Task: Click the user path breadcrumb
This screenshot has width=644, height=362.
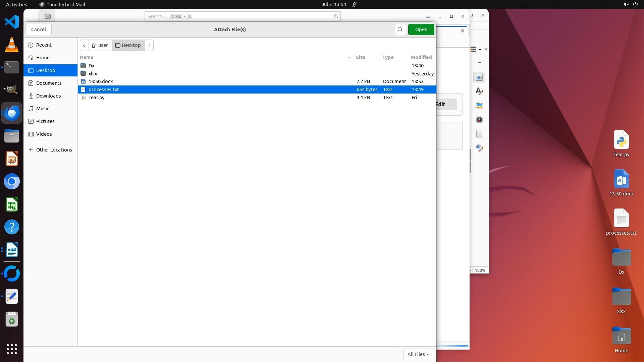Action: 100,45
